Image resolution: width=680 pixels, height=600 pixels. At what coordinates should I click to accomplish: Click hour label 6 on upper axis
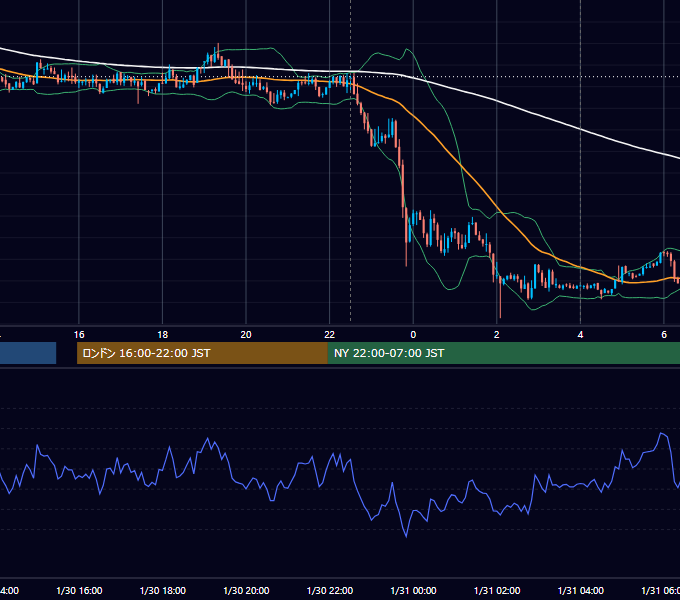pos(664,335)
